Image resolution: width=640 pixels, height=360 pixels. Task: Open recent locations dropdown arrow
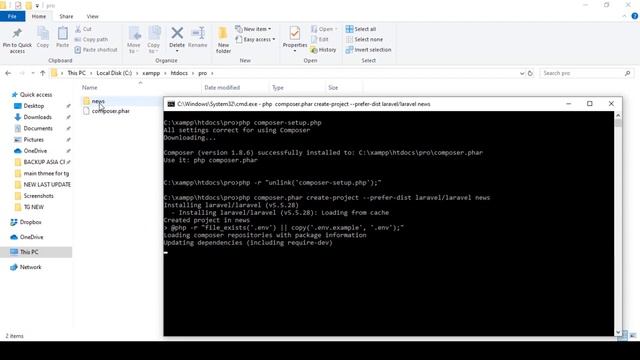33,73
